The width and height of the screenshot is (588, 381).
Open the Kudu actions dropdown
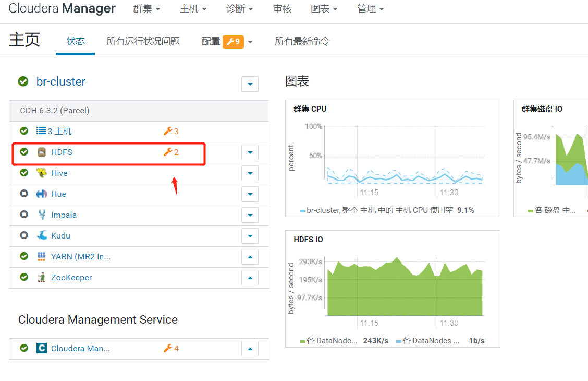[x=250, y=236]
